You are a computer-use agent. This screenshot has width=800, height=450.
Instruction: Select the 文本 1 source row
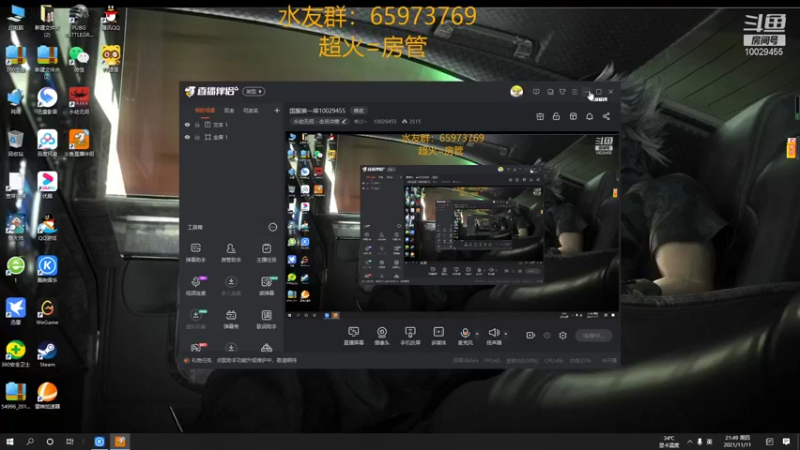232,124
